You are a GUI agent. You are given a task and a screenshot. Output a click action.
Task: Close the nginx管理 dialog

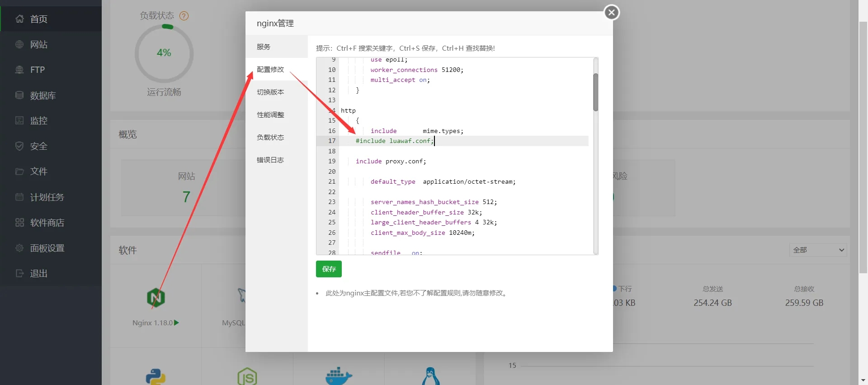point(612,12)
